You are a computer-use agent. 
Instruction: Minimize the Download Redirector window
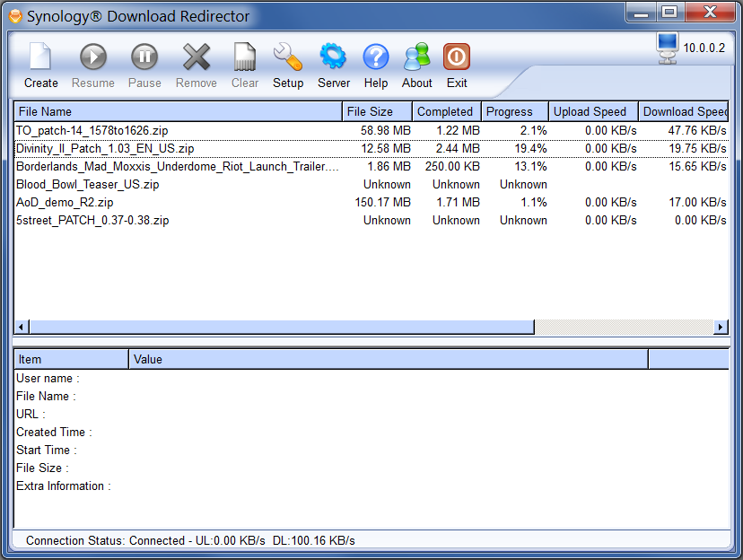pos(641,13)
